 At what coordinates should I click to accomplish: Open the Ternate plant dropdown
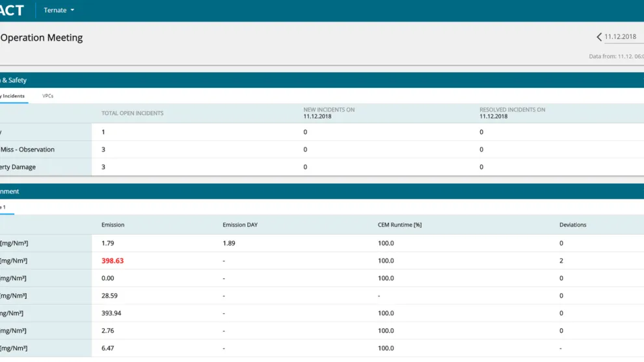coord(59,10)
